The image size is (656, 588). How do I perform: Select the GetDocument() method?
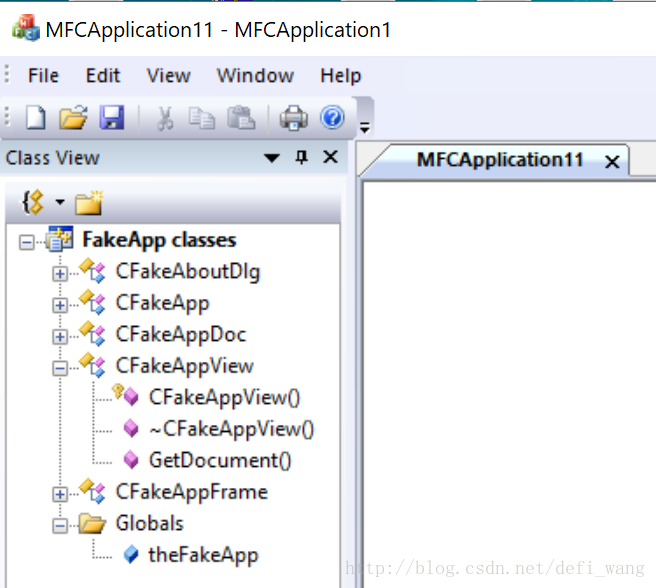[220, 460]
